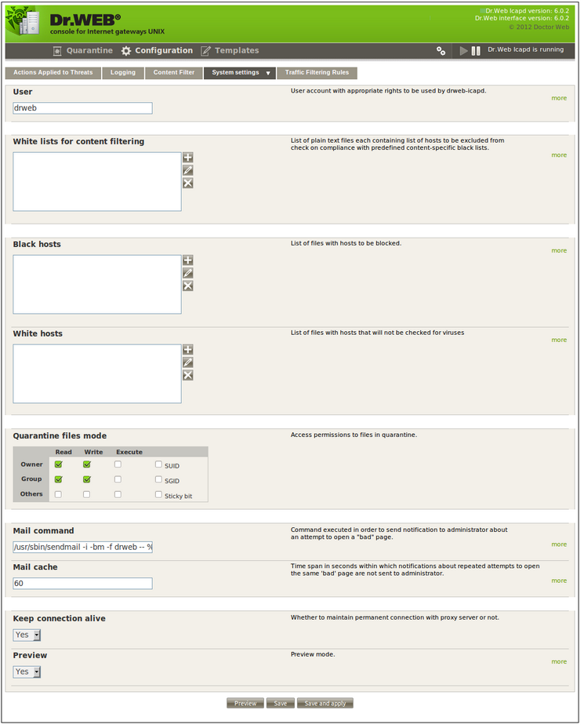This screenshot has width=584, height=728.
Task: Open Actions Applied to Threats tab
Action: point(53,73)
